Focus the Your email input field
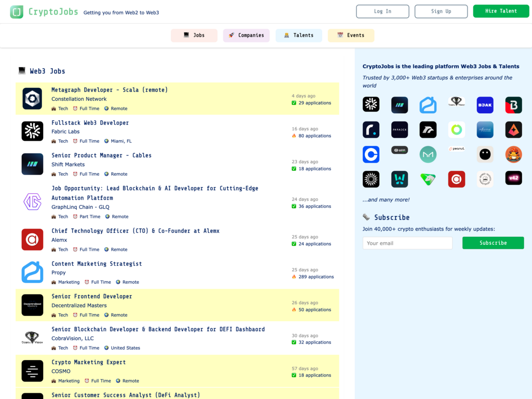Viewport: 532px width, 399px height. [x=407, y=243]
